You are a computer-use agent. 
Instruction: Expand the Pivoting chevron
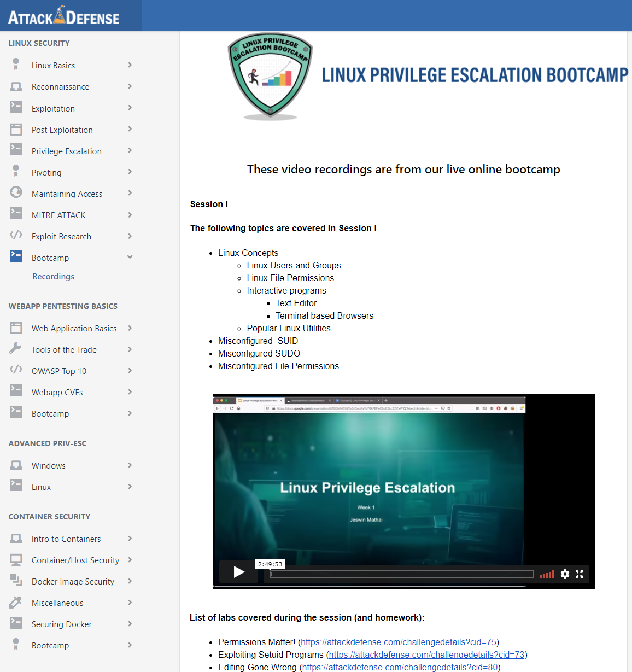pyautogui.click(x=130, y=172)
